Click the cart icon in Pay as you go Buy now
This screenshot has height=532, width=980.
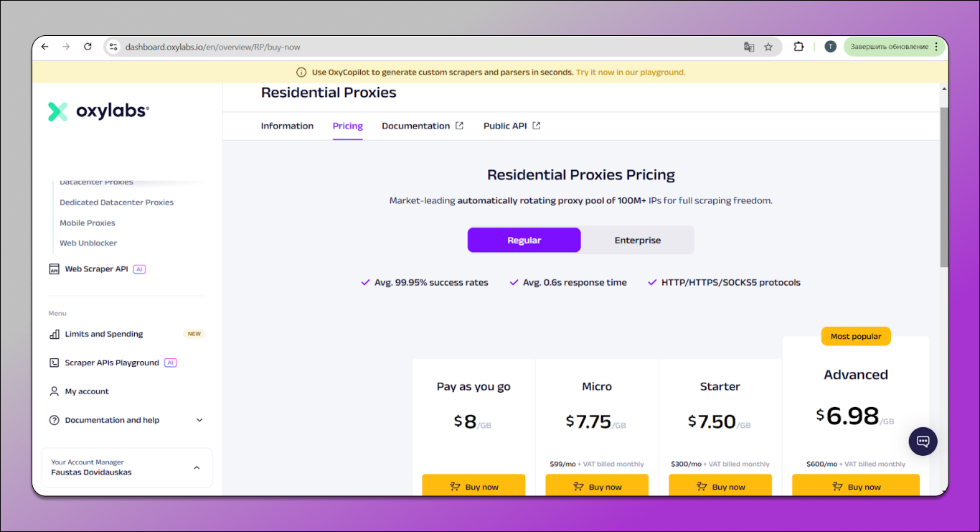click(455, 487)
